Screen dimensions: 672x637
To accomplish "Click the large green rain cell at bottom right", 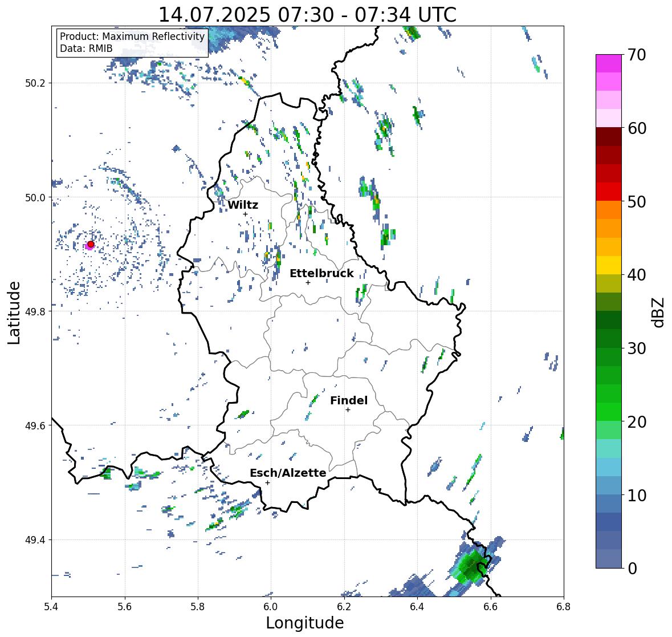I will tap(472, 567).
